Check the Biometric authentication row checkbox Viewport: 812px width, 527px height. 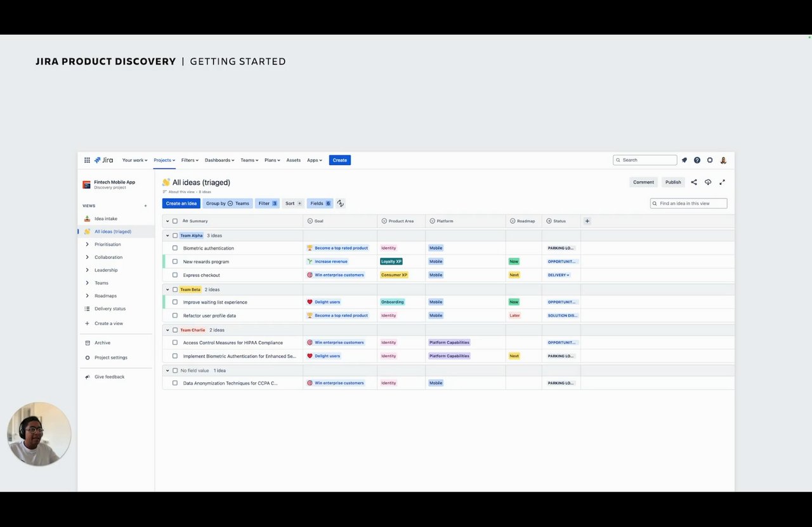175,248
